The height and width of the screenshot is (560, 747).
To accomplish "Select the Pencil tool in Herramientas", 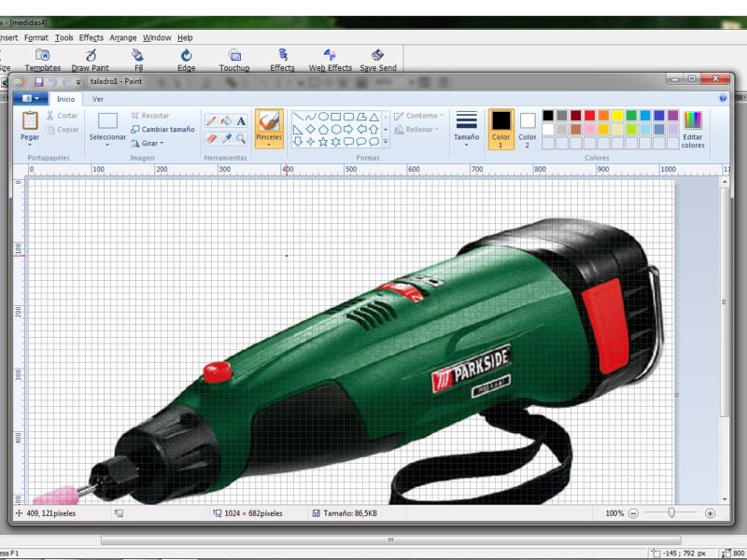I will pyautogui.click(x=211, y=121).
